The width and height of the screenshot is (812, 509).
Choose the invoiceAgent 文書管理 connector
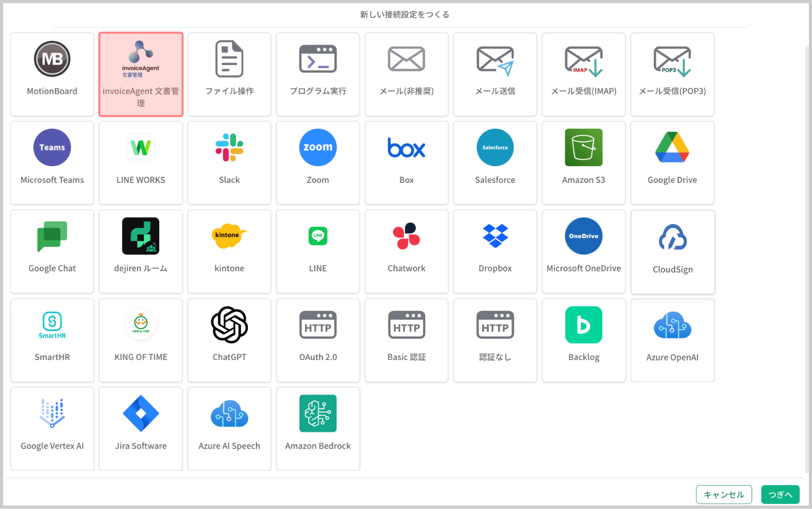pos(141,75)
